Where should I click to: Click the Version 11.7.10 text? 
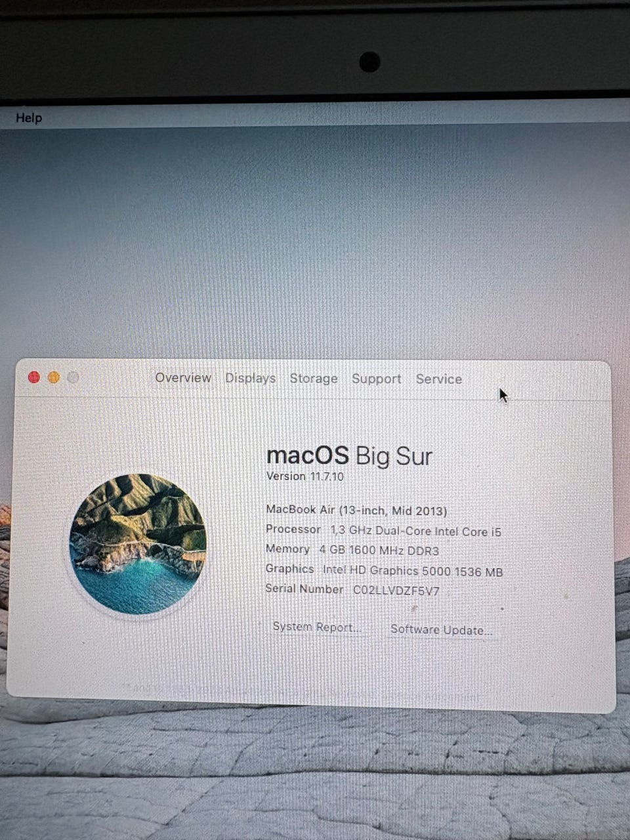(x=304, y=476)
